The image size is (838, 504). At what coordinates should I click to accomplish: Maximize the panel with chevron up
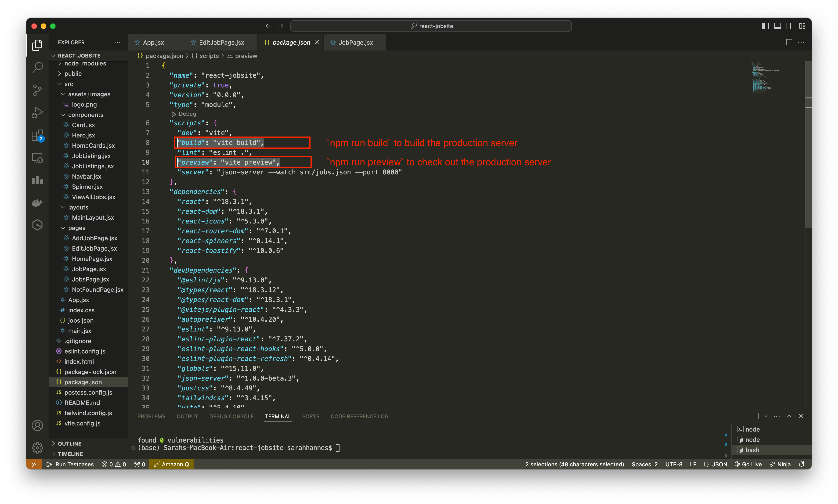pyautogui.click(x=789, y=416)
